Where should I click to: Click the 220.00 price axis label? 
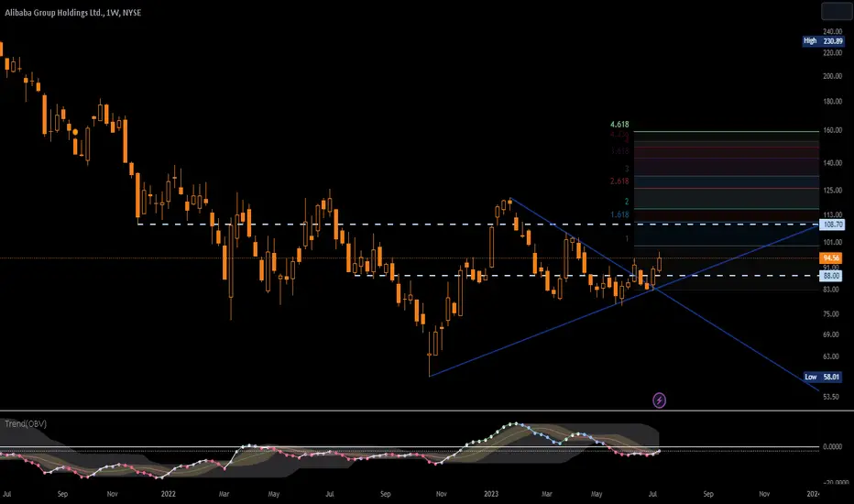tap(832, 53)
